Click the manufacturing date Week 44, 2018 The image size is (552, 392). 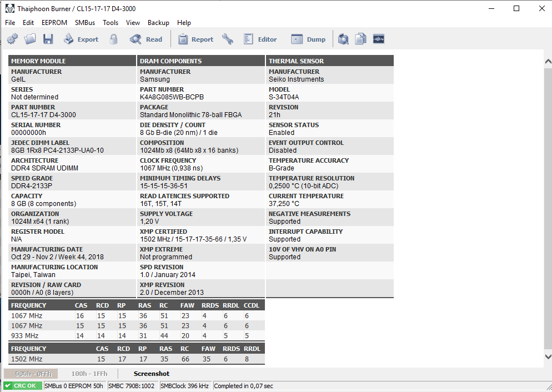pos(57,257)
